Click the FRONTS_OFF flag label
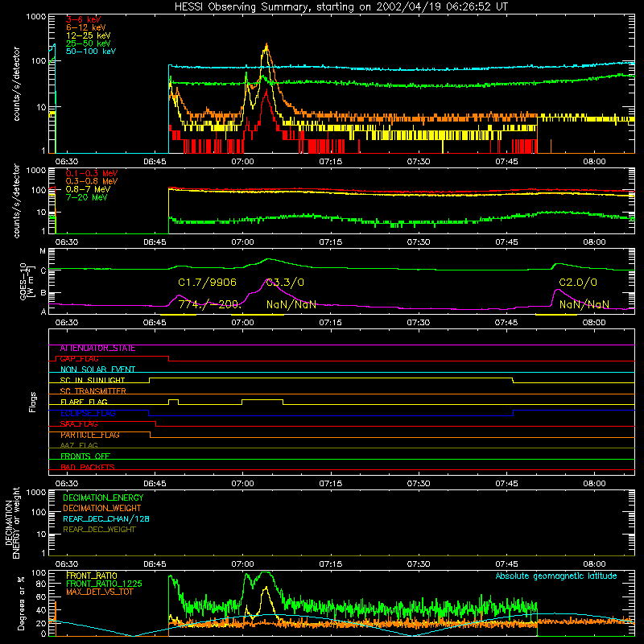Image resolution: width=644 pixels, height=644 pixels. 85,456
